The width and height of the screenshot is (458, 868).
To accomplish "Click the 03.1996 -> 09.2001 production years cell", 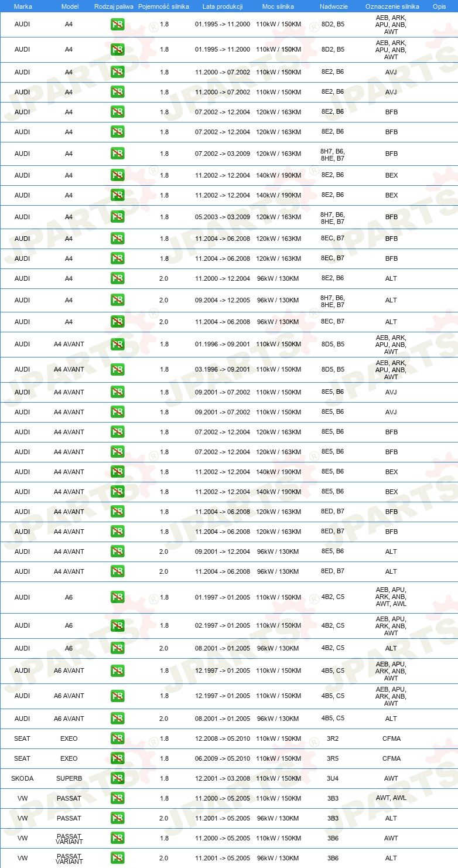I will (223, 369).
